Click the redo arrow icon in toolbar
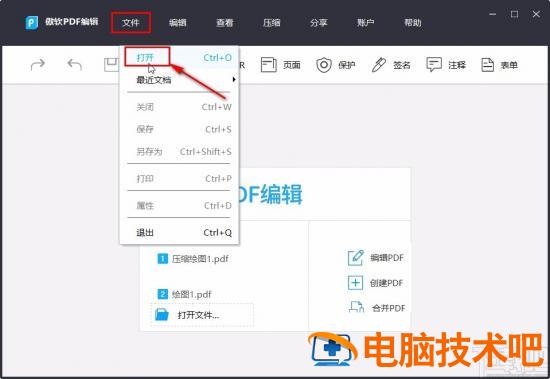This screenshot has width=550, height=379. pyautogui.click(x=38, y=65)
